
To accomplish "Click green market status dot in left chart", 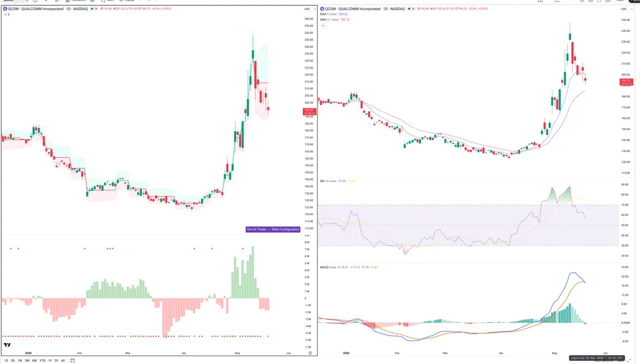I will coord(92,9).
